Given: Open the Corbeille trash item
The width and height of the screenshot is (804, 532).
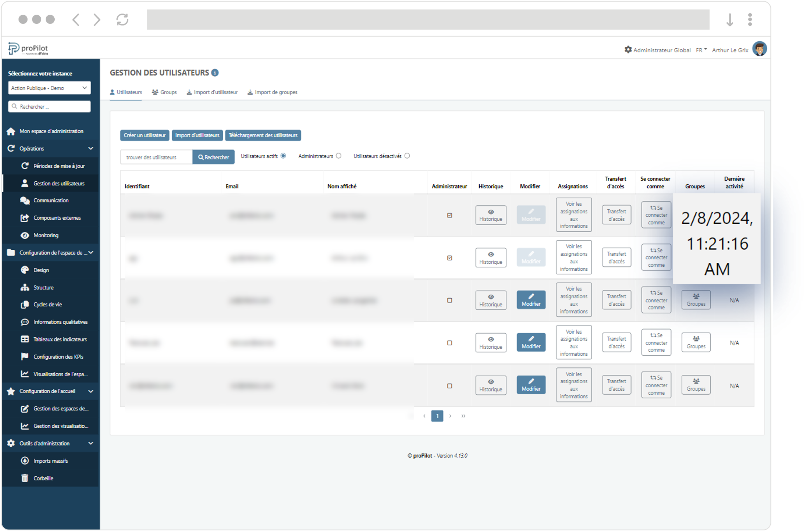Looking at the screenshot, I should [x=43, y=478].
